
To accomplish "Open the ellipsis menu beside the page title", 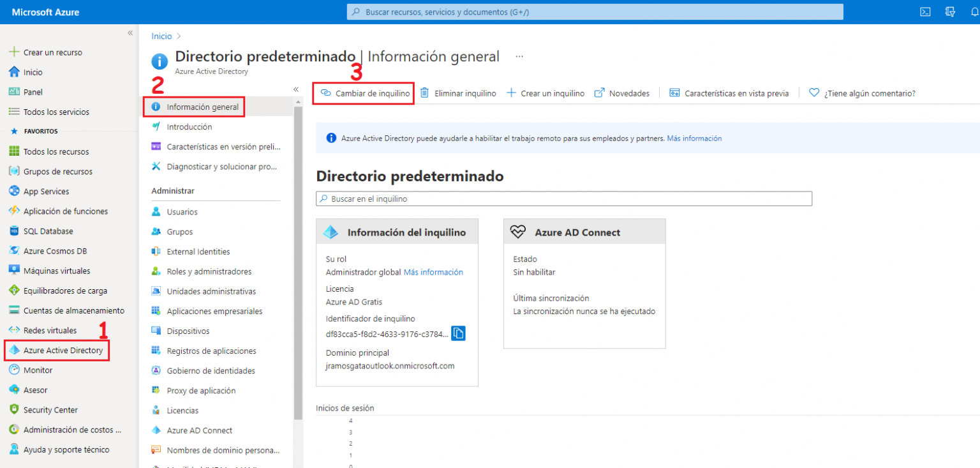I will 519,56.
